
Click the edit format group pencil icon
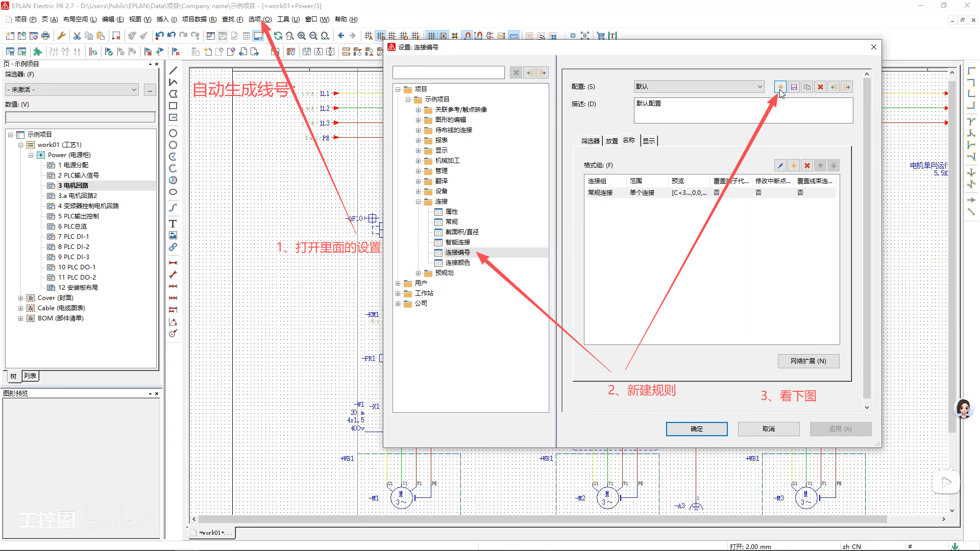780,165
